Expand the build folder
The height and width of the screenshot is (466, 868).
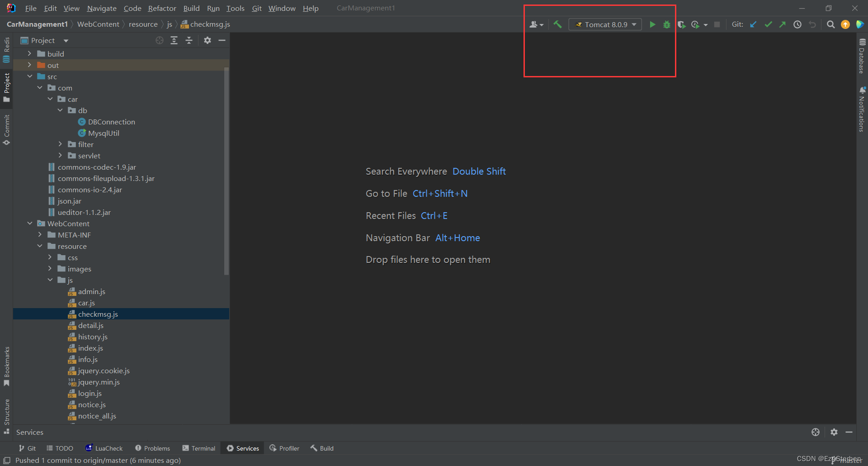point(29,53)
